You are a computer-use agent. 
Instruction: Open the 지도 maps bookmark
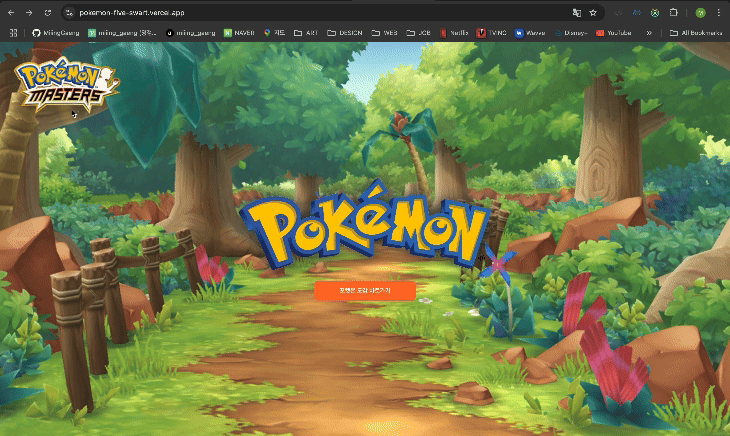click(x=274, y=33)
